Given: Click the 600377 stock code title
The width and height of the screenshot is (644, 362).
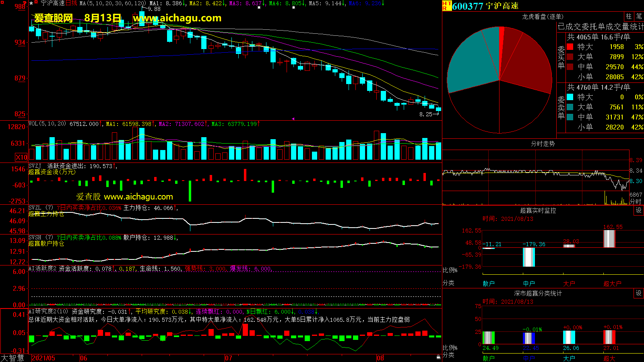Looking at the screenshot, I should tap(467, 6).
